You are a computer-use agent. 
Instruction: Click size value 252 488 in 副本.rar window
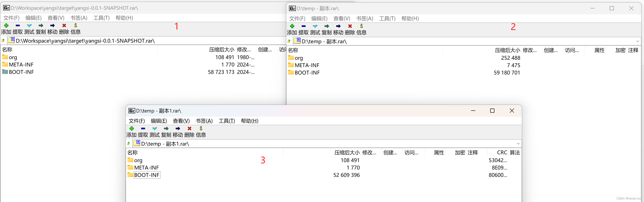[510, 58]
